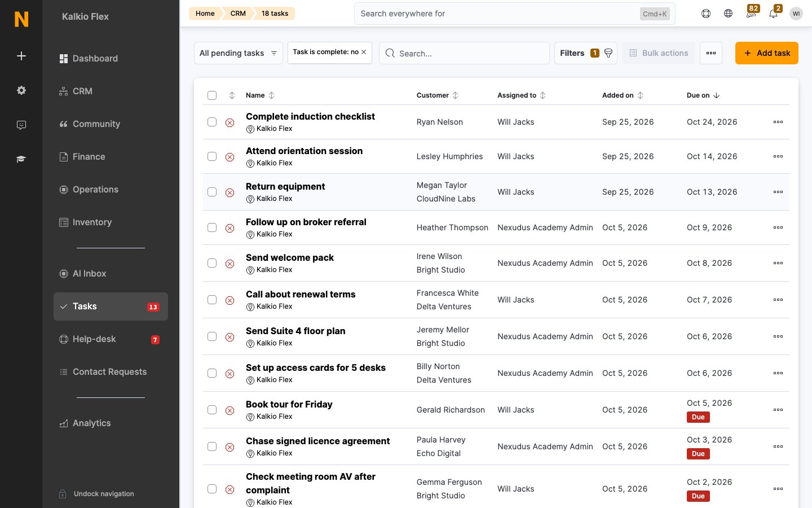Click the help lifebuoy icon in header
Image resolution: width=812 pixels, height=508 pixels.
(706, 14)
